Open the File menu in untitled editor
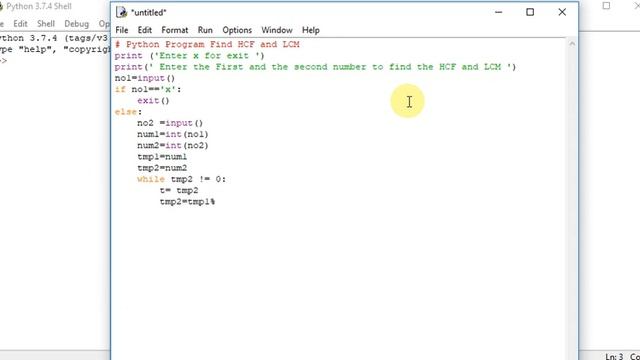 click(x=122, y=30)
